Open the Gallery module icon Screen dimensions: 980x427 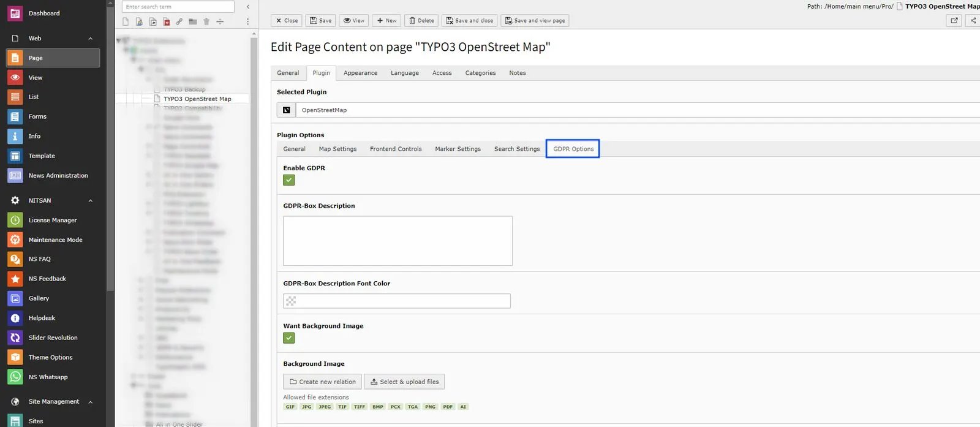pos(15,298)
